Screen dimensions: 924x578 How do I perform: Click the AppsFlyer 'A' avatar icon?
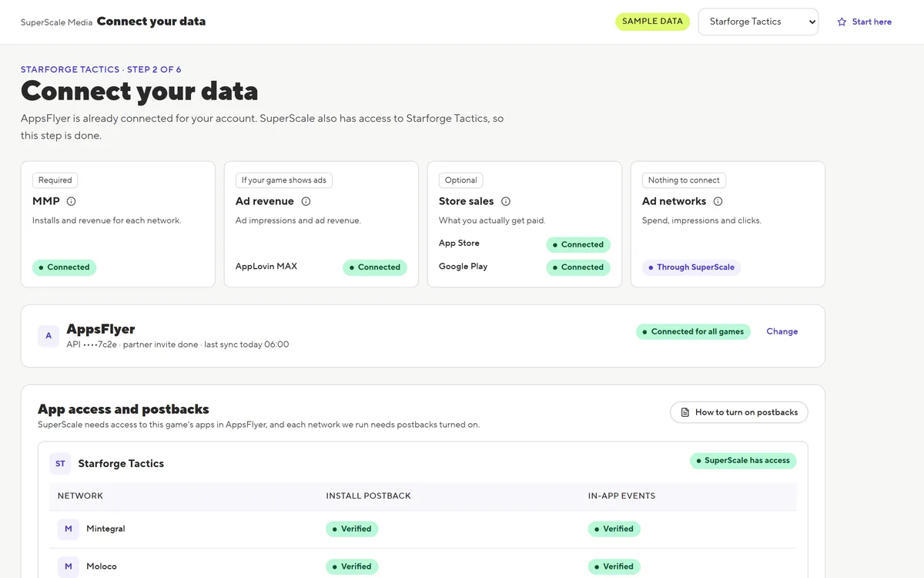pos(49,336)
